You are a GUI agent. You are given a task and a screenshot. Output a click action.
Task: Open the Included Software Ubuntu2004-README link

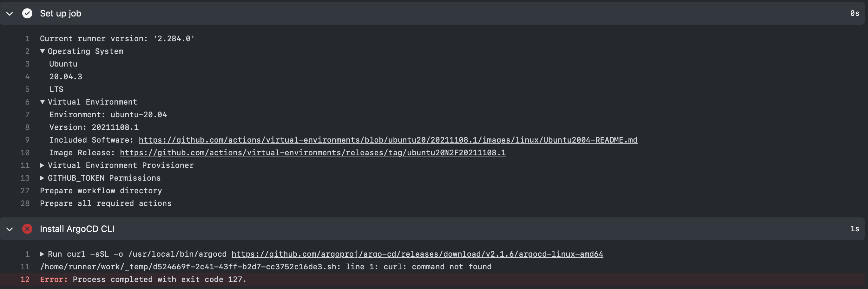pyautogui.click(x=387, y=140)
